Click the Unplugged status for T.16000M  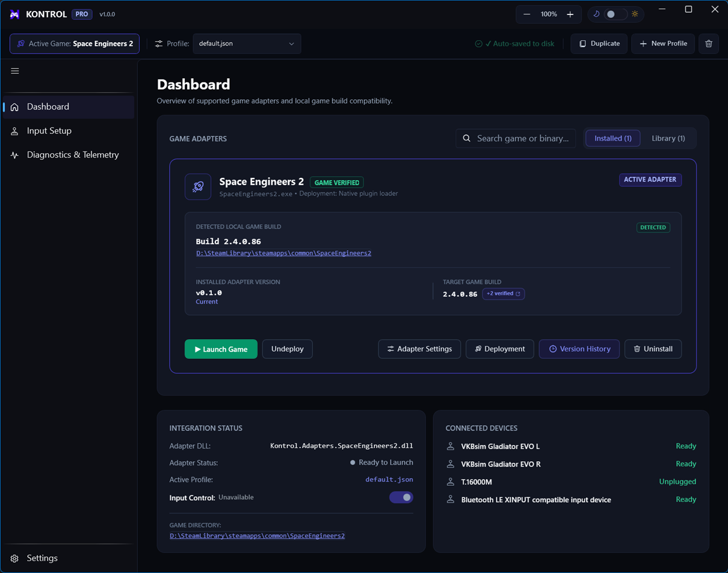click(677, 482)
